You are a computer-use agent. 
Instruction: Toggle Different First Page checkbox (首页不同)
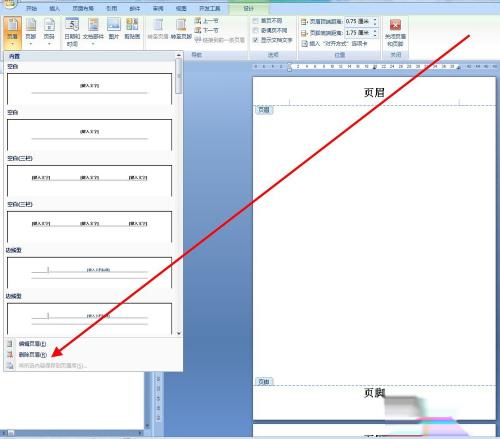tap(268, 21)
